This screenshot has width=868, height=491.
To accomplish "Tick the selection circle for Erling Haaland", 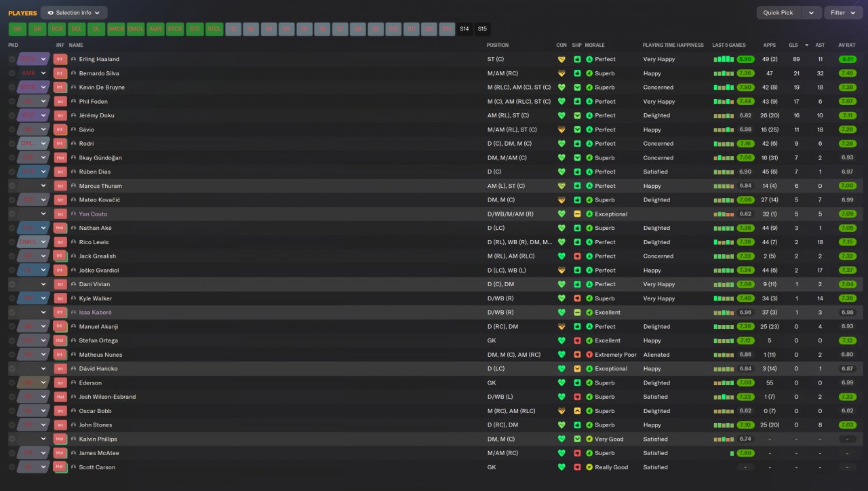I will pyautogui.click(x=12, y=59).
